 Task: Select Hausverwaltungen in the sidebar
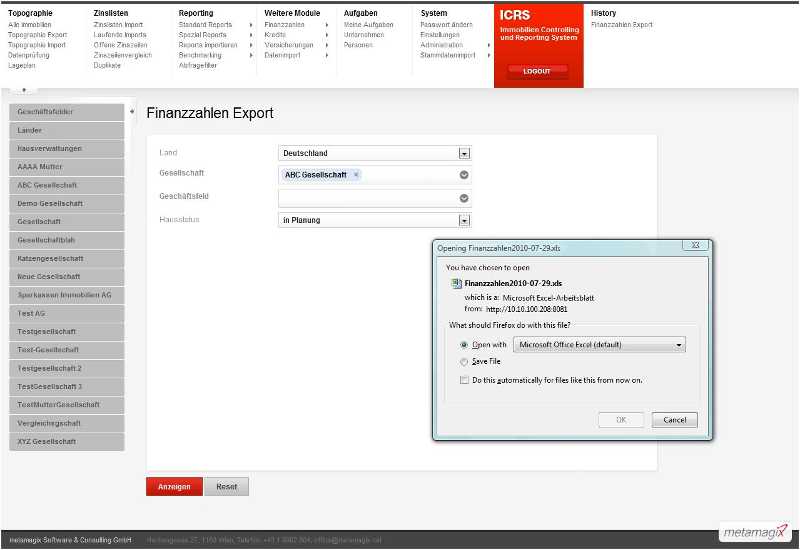coord(66,148)
